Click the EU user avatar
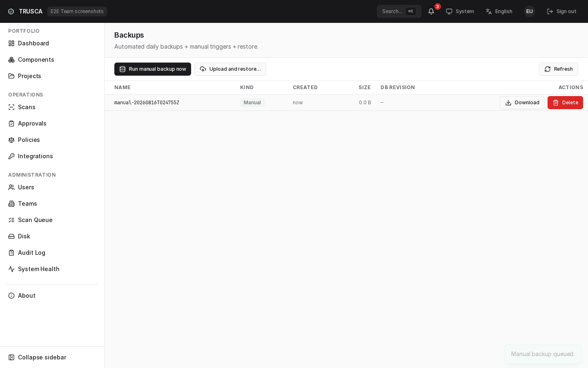 click(x=530, y=11)
